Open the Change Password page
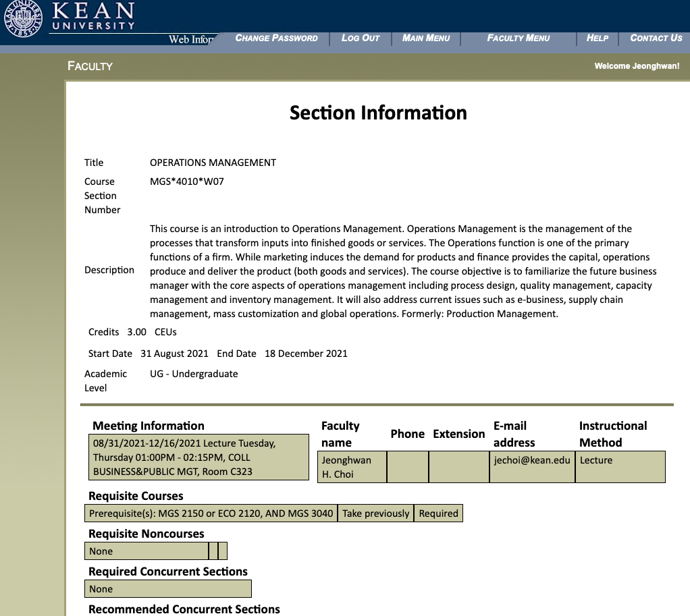This screenshot has height=616, width=690. (276, 38)
